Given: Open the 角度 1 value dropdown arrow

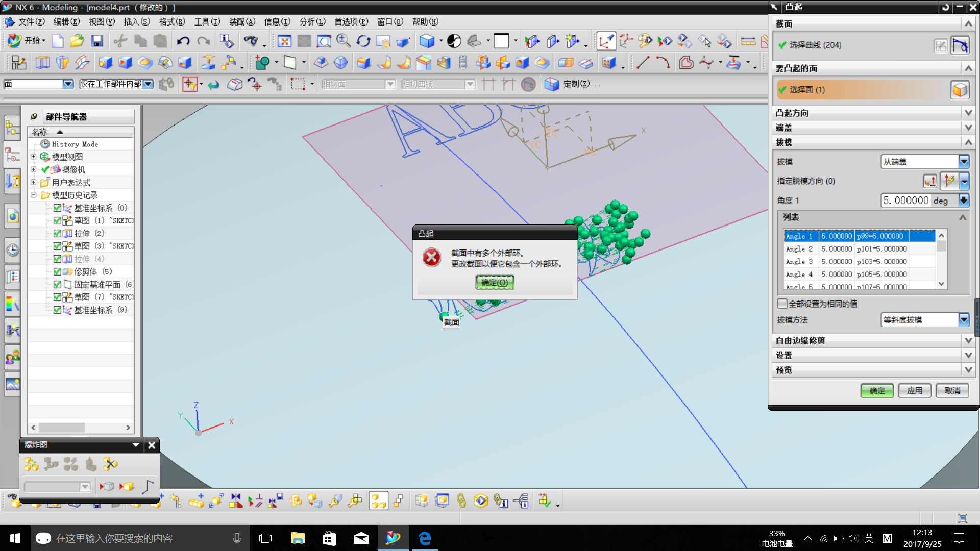Looking at the screenshot, I should pos(963,201).
